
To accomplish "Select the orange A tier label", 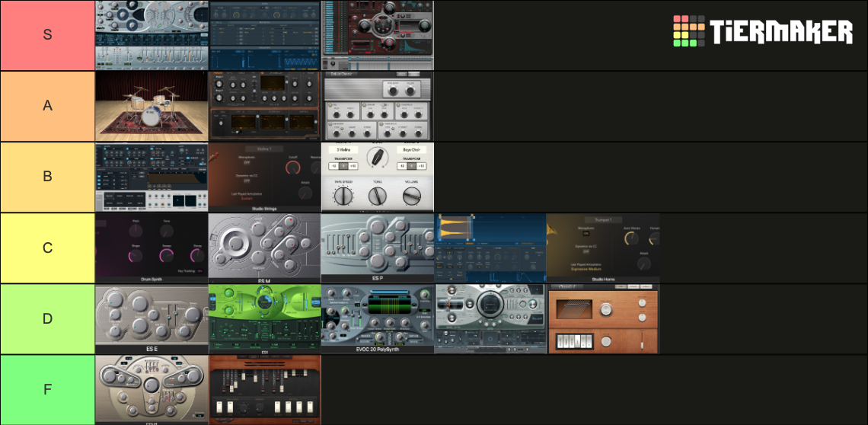I will 48,106.
